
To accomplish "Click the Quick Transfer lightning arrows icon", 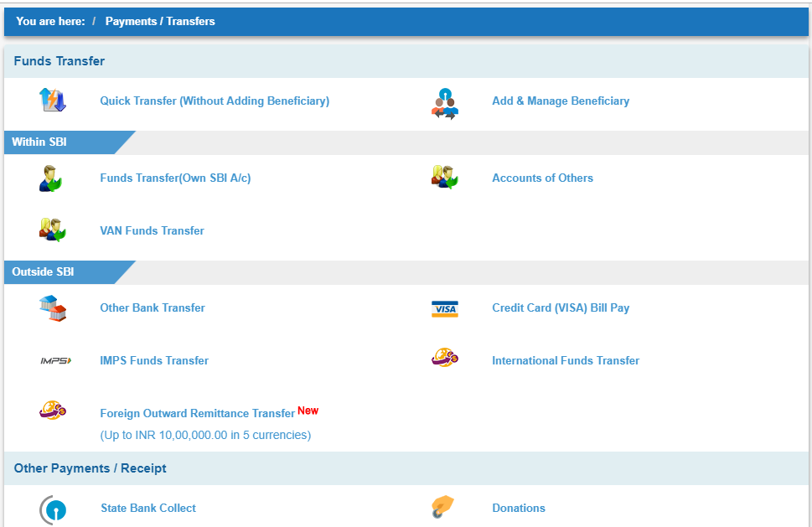I will click(x=52, y=100).
